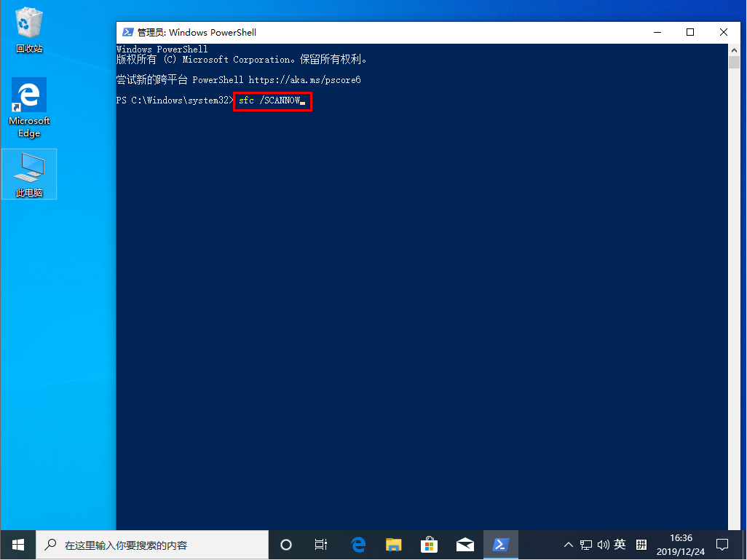Open Microsoft Store from the taskbar

429,544
